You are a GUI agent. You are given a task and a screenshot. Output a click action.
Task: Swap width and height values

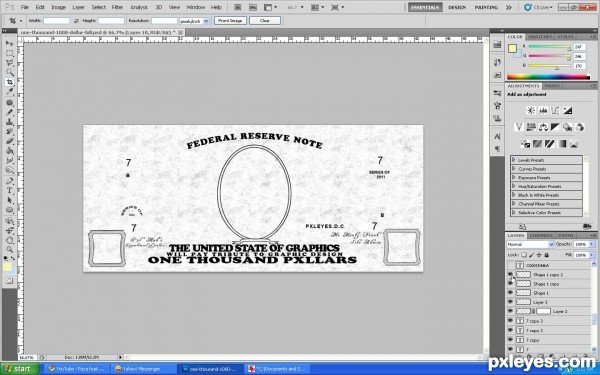[76, 21]
